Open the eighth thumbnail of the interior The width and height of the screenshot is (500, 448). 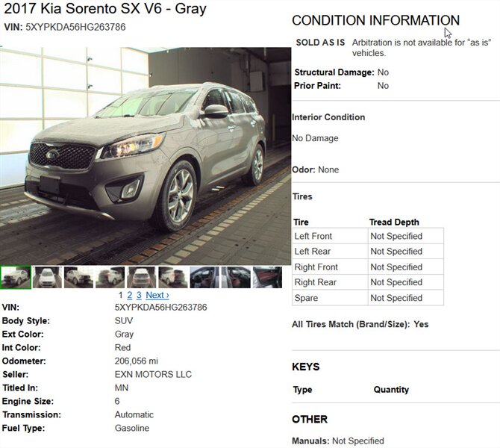point(236,277)
